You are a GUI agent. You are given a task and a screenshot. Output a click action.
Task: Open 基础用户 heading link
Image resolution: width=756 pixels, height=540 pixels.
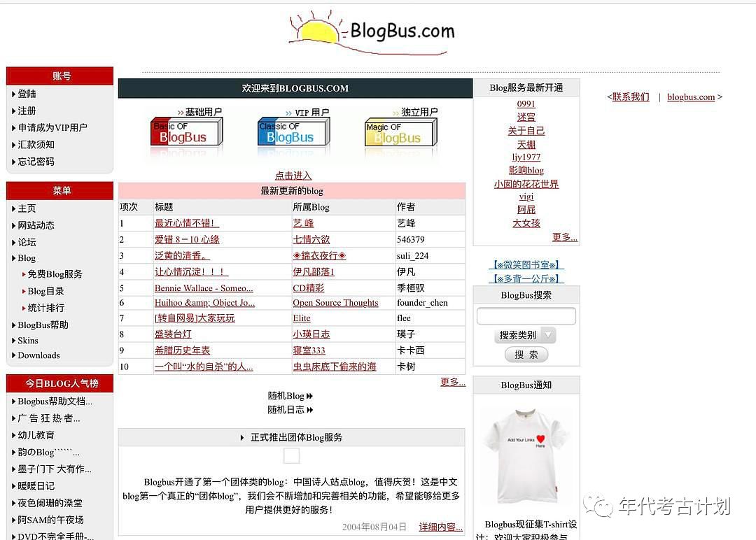click(204, 112)
